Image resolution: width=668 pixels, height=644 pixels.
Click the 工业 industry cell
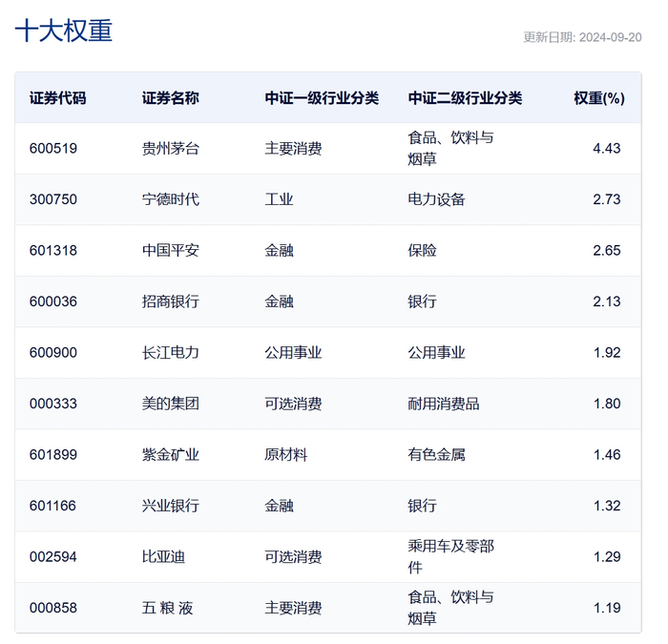(279, 199)
